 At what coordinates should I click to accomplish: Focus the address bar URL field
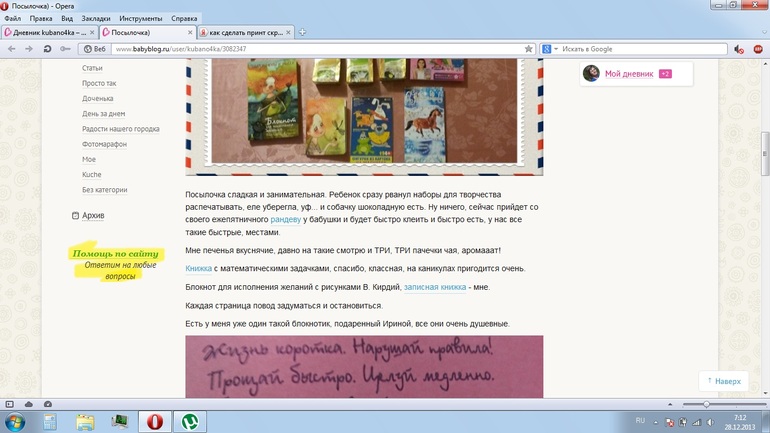click(x=318, y=49)
